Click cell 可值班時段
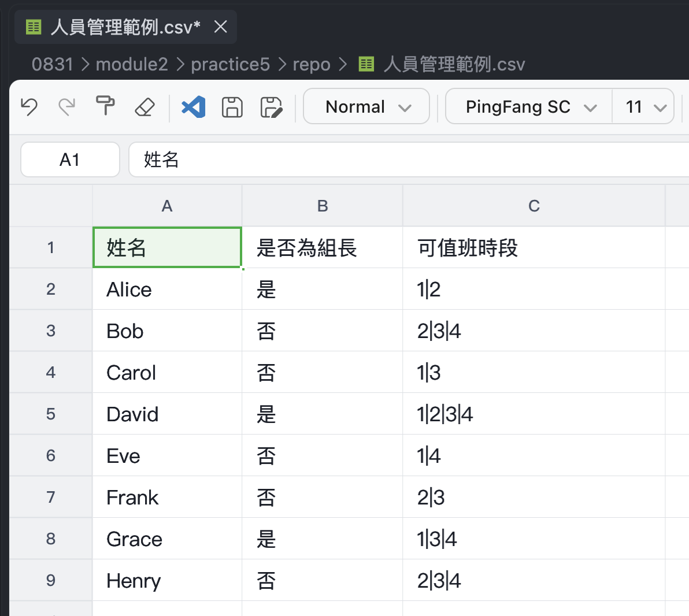The width and height of the screenshot is (689, 616). coord(534,247)
